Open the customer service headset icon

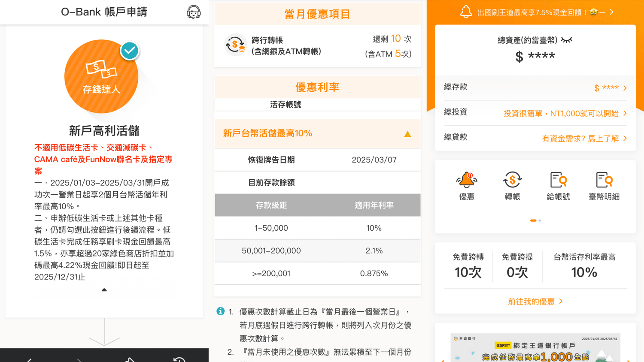194,12
